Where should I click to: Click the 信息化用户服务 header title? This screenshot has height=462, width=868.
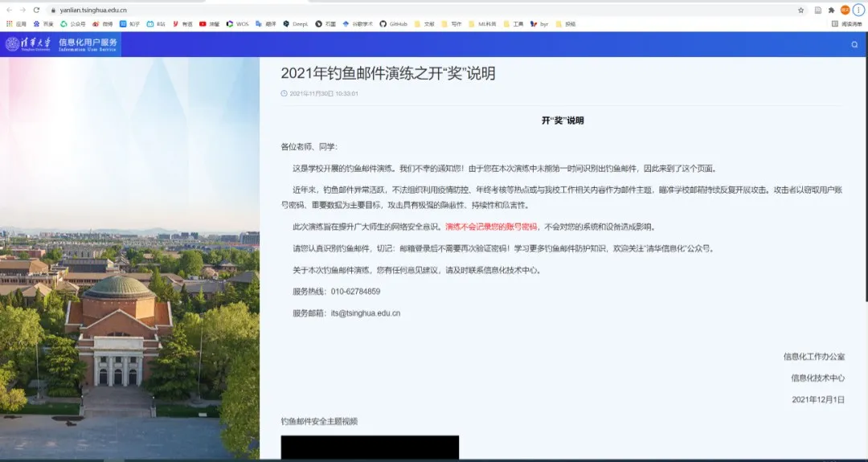click(88, 43)
